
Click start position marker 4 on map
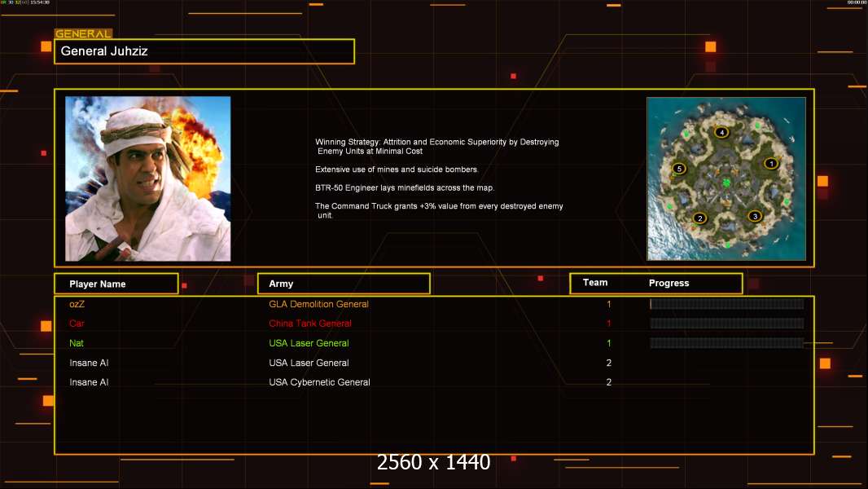(x=721, y=132)
